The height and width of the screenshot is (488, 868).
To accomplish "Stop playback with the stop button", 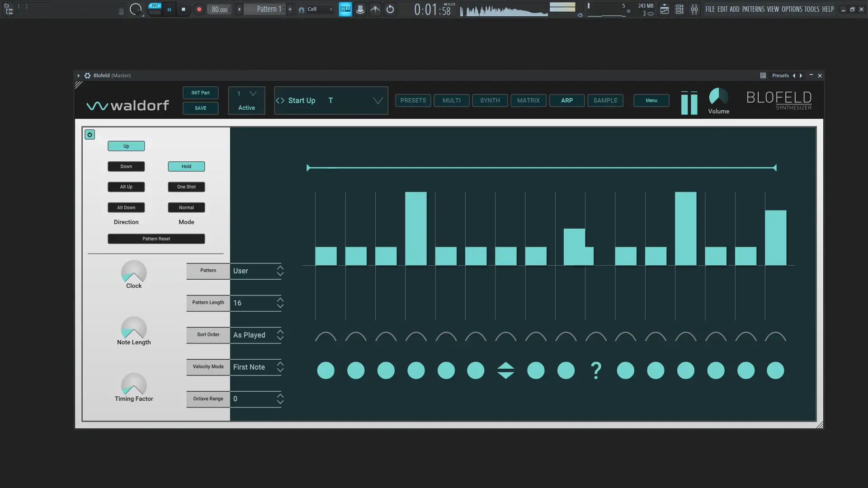I will (183, 9).
